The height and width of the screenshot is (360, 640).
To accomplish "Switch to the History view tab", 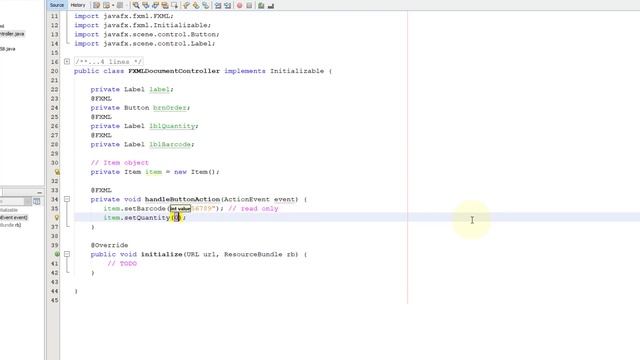I will pos(78,5).
